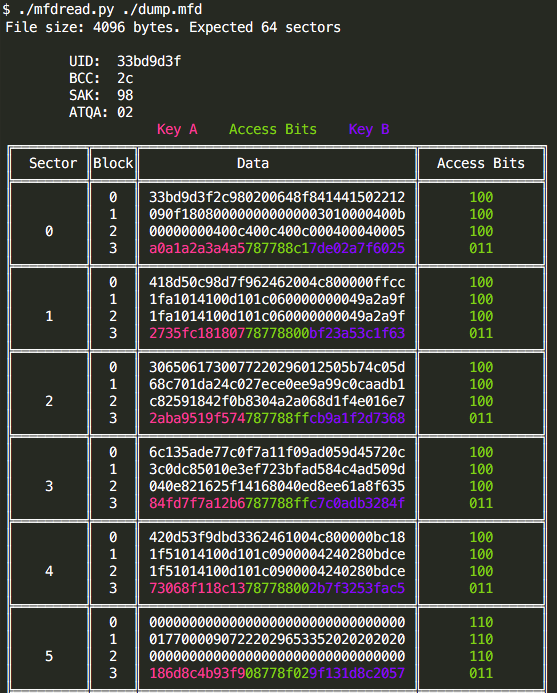This screenshot has height=693, width=557.
Task: Click data row 01770000907222029653352020202020
Action: (277, 639)
